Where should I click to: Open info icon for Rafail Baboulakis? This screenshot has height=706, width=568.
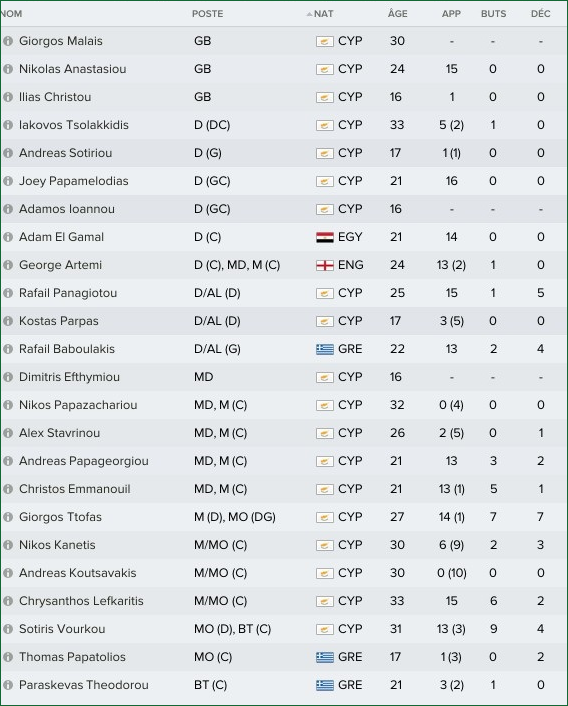pyautogui.click(x=8, y=349)
